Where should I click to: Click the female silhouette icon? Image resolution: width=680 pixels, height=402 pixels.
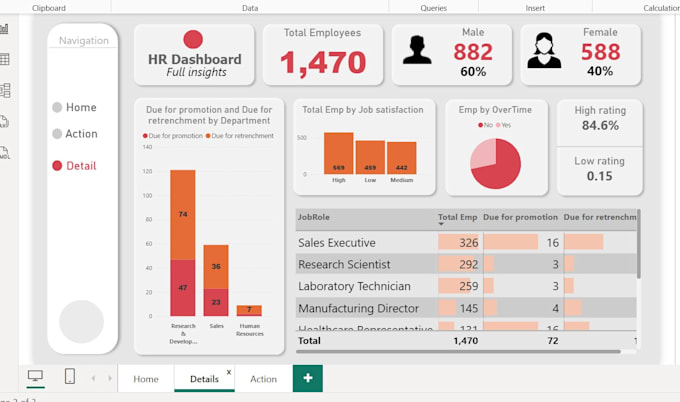[544, 51]
